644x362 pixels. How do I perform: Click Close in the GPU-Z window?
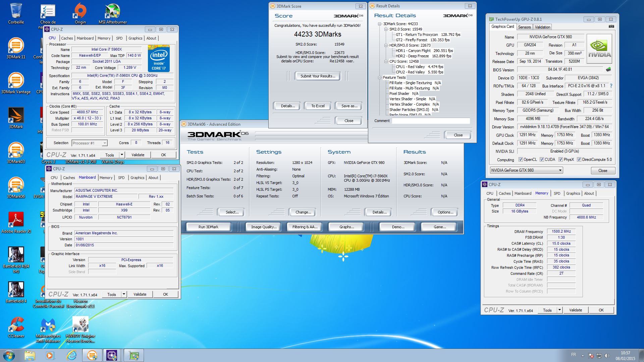click(x=603, y=171)
